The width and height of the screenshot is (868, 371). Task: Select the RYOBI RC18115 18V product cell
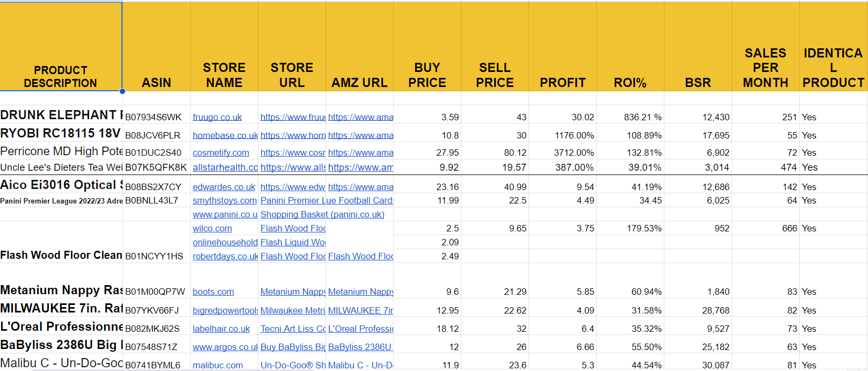(x=61, y=133)
